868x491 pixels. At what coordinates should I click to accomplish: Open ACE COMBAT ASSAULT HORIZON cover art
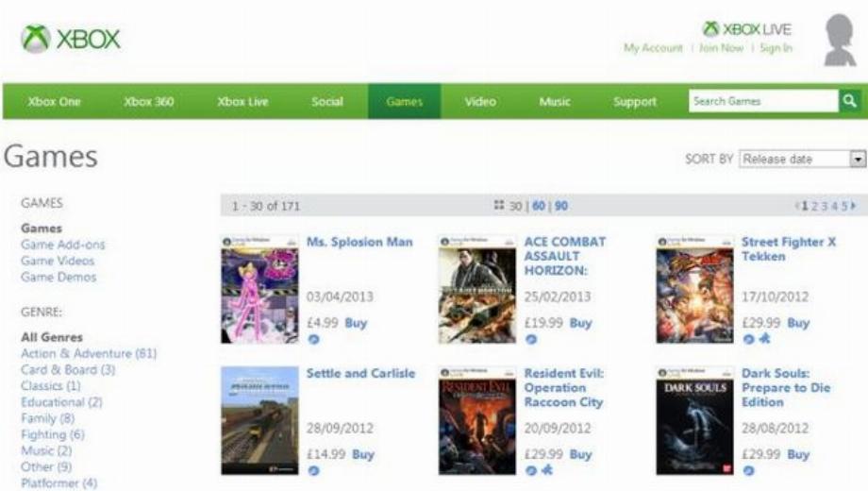click(477, 289)
